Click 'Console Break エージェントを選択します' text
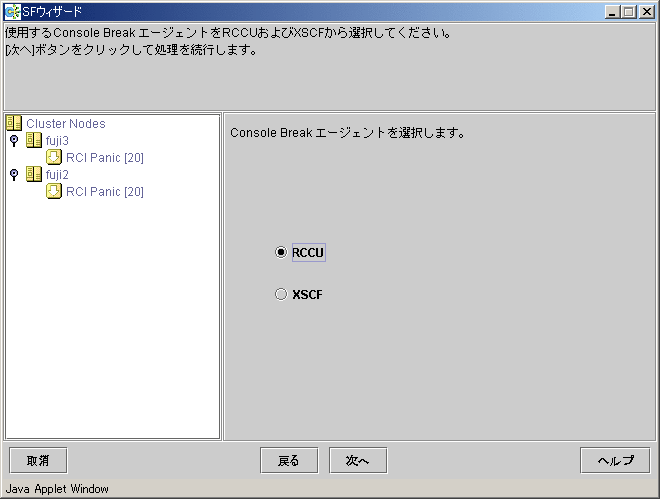660x499 pixels. (x=347, y=133)
